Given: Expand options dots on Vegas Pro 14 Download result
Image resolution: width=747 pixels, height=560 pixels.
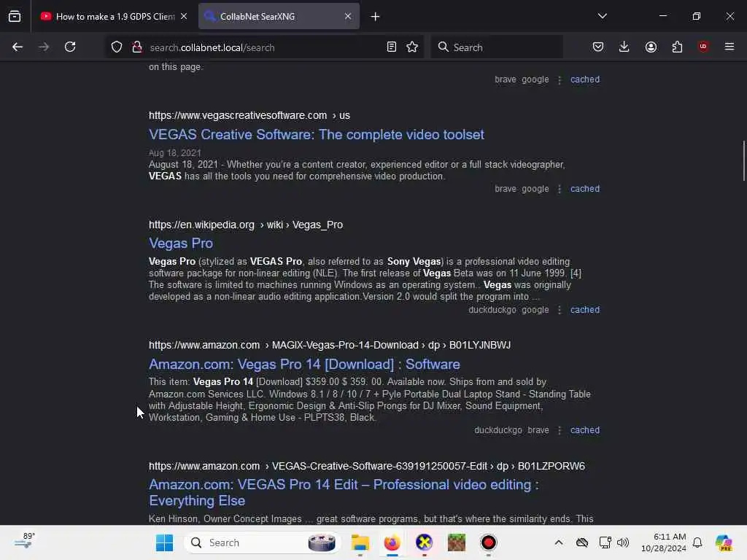Looking at the screenshot, I should pyautogui.click(x=560, y=431).
